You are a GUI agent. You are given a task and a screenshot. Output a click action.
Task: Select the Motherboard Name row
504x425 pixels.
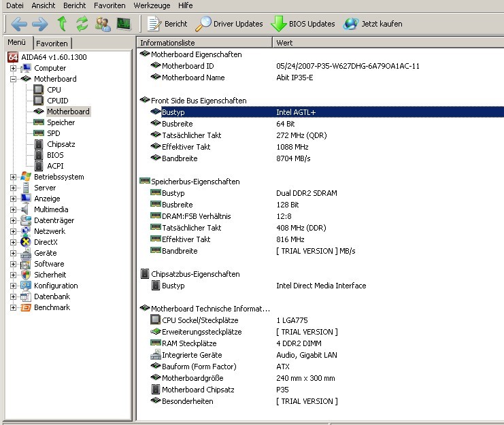[320, 78]
